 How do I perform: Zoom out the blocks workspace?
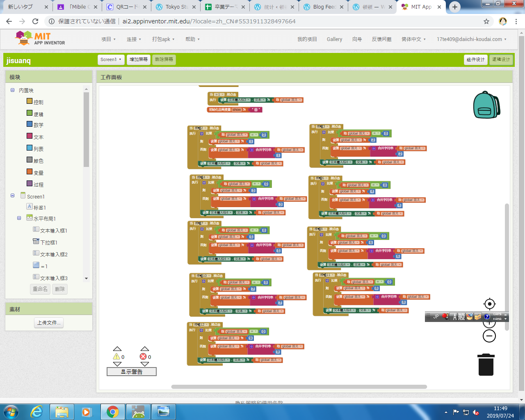(x=489, y=336)
